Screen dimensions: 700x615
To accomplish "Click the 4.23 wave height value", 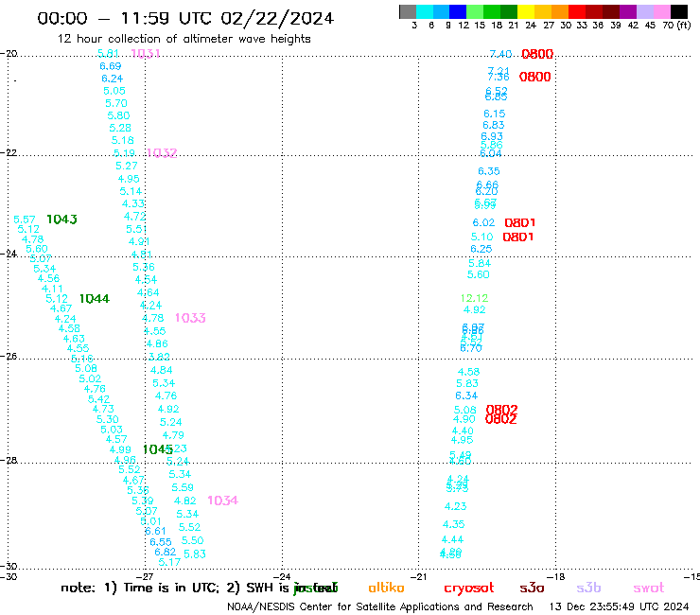I will pyautogui.click(x=455, y=506).
